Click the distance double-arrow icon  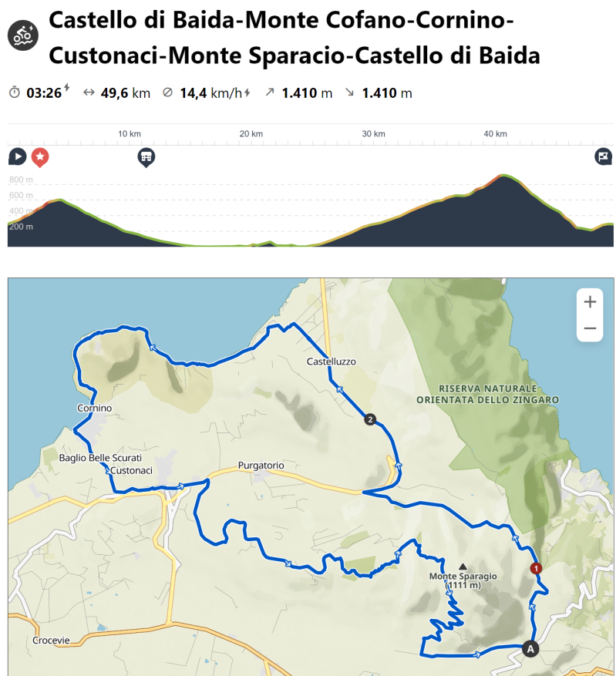pyautogui.click(x=89, y=93)
